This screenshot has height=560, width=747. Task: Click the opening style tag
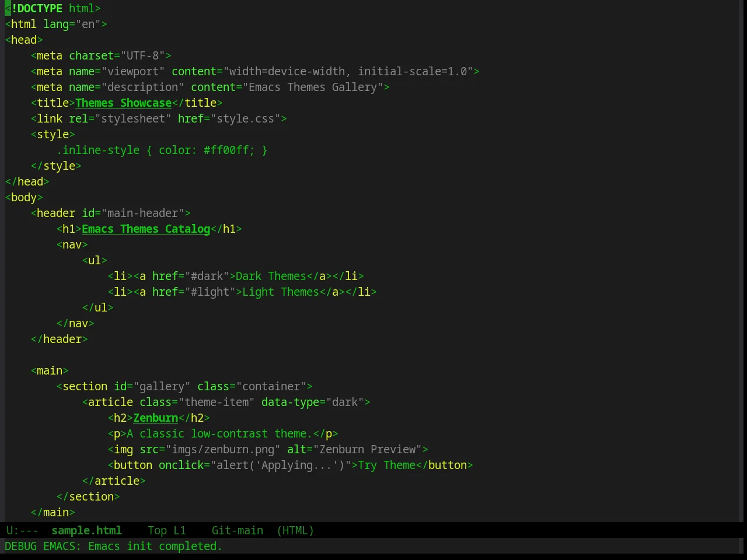[53, 134]
